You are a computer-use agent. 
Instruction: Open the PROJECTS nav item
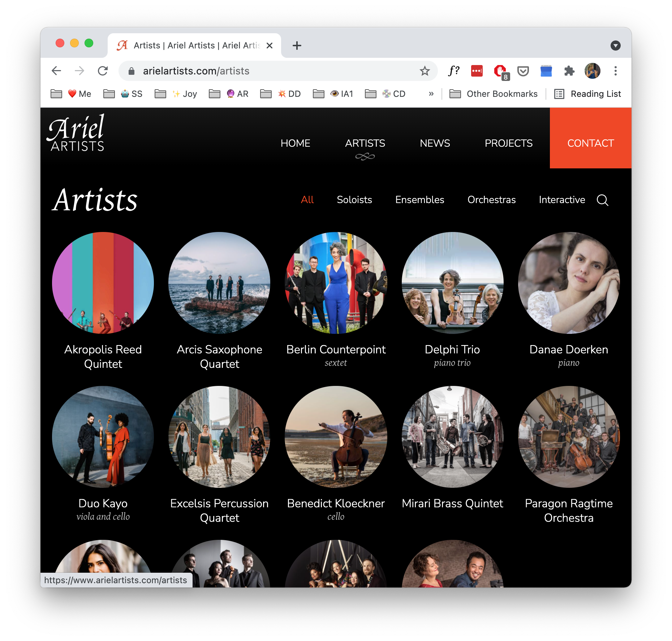tap(509, 143)
